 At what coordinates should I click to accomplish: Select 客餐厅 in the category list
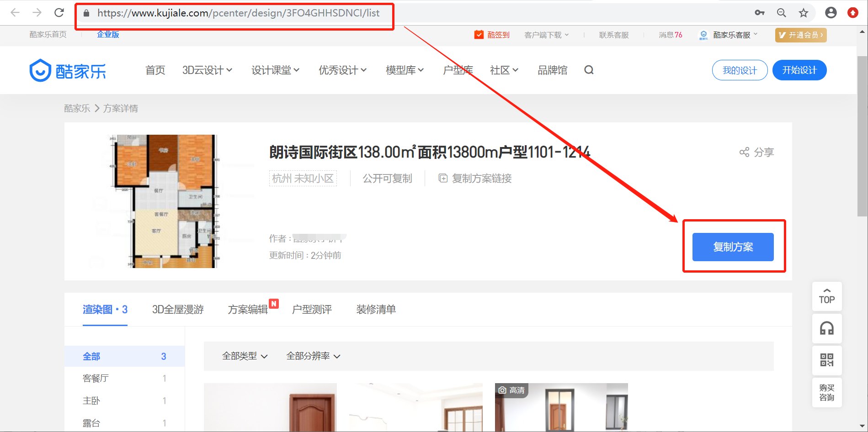point(95,378)
